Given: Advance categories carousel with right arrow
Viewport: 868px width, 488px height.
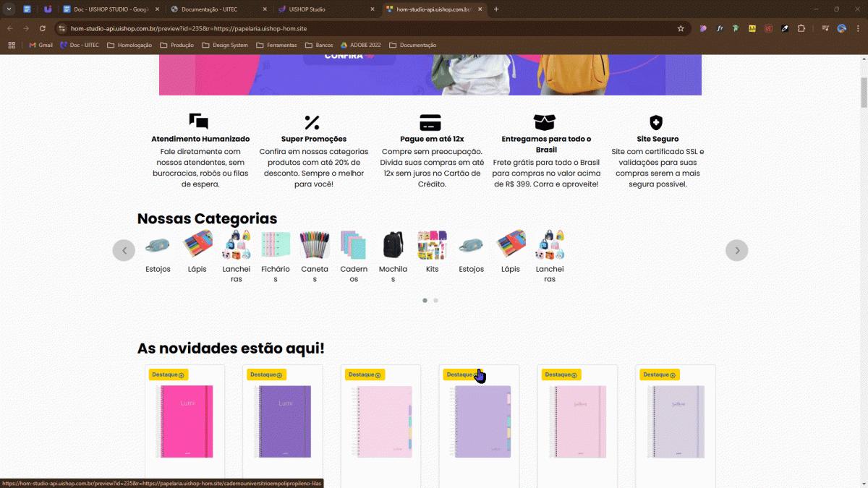Looking at the screenshot, I should point(736,250).
